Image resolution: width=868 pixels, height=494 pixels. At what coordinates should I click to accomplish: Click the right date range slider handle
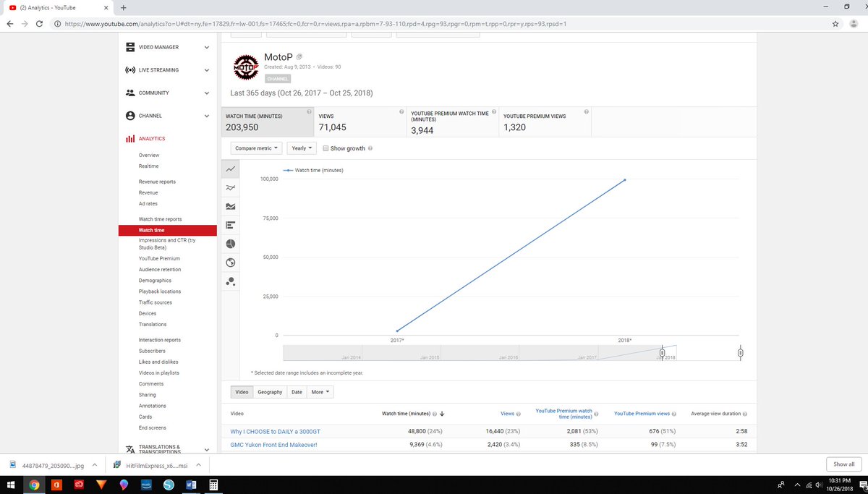[741, 352]
